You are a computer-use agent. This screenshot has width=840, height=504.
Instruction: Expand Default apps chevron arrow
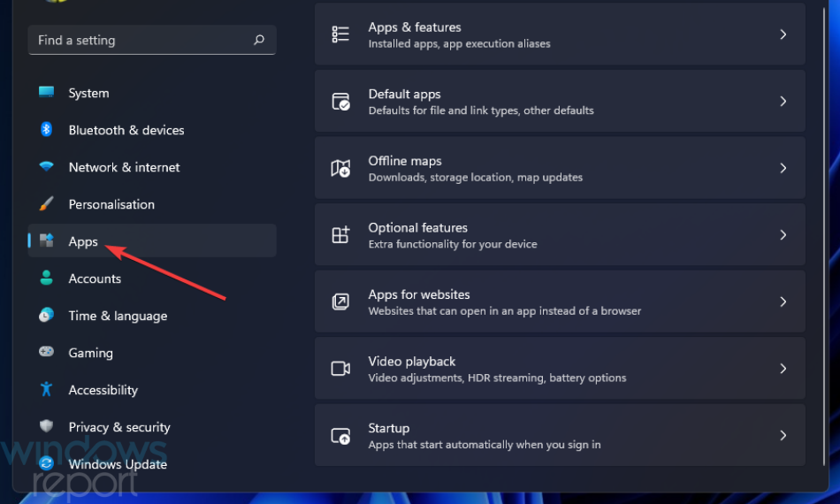(x=783, y=102)
